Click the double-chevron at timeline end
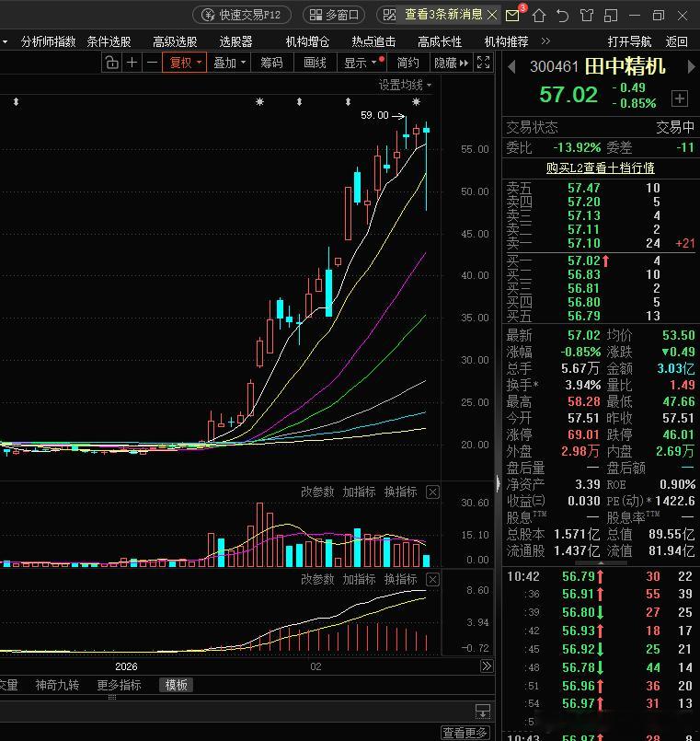The height and width of the screenshot is (741, 700). (487, 666)
